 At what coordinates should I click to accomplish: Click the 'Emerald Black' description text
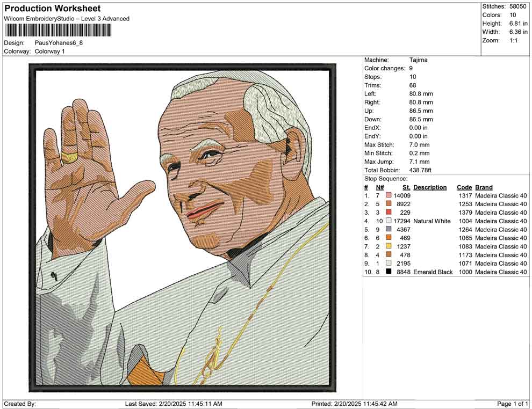click(433, 272)
